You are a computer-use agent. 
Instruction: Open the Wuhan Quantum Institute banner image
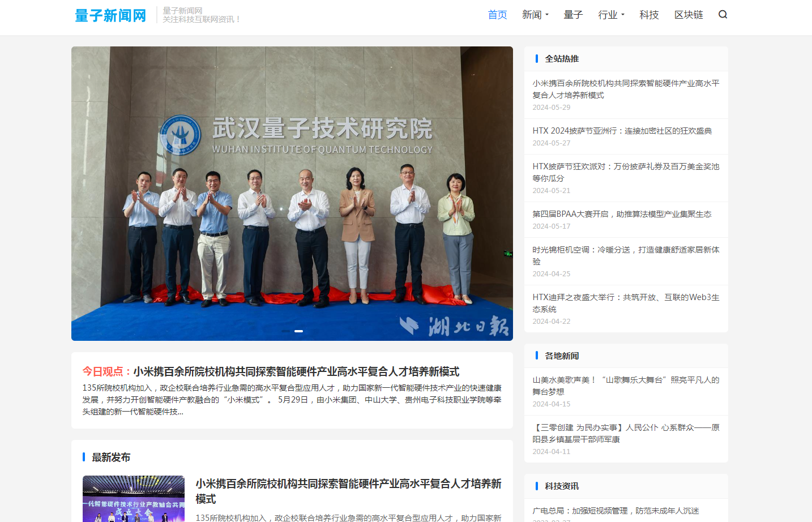pyautogui.click(x=292, y=194)
